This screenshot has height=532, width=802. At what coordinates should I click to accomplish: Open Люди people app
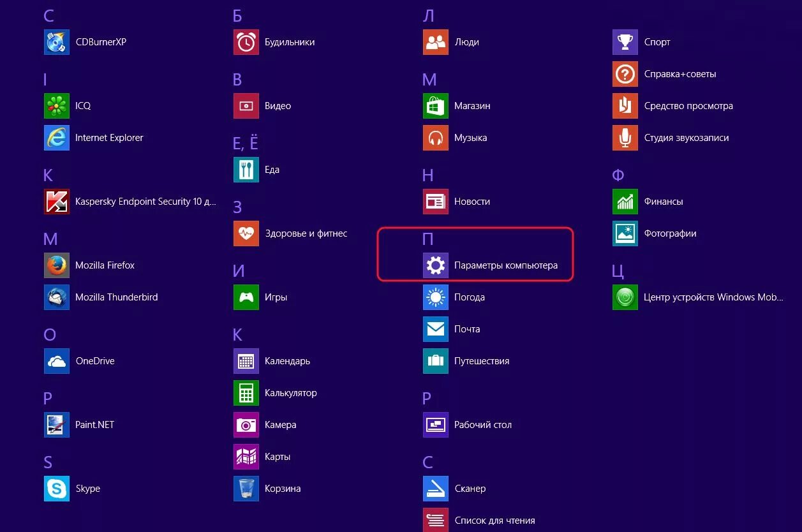436,42
